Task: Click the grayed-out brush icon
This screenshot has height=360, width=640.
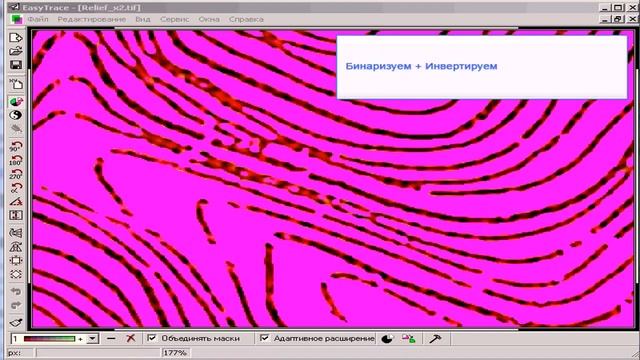Action: point(16,129)
